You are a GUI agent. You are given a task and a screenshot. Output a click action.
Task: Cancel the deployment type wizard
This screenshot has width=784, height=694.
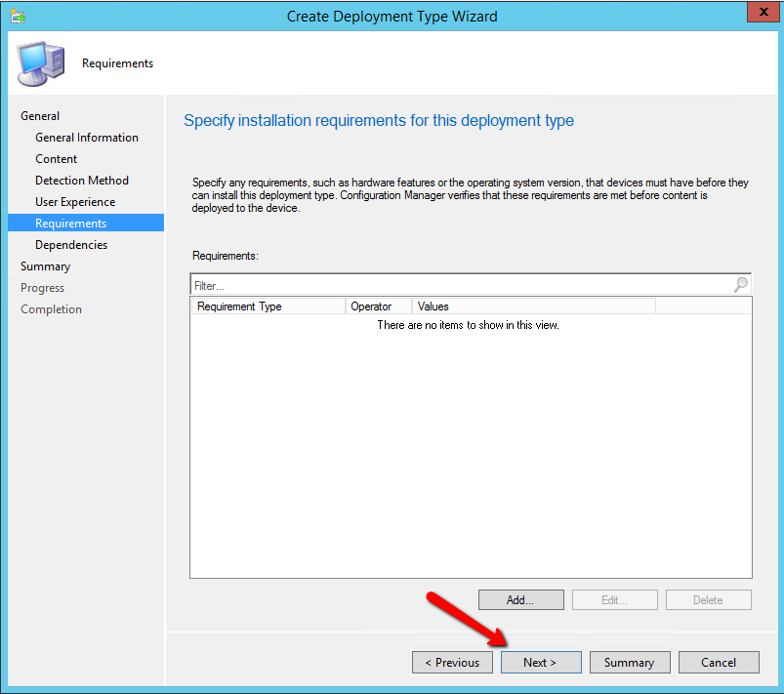719,663
